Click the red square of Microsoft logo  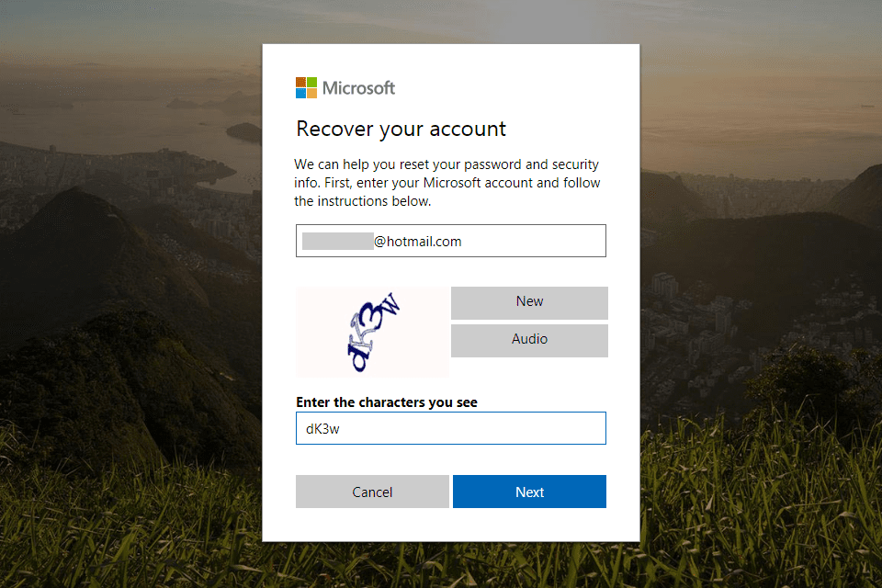pyautogui.click(x=301, y=83)
